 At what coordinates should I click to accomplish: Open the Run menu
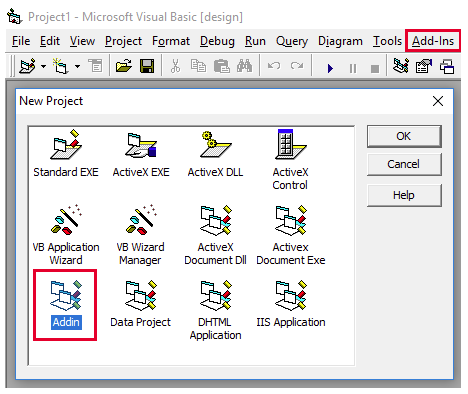tap(255, 41)
